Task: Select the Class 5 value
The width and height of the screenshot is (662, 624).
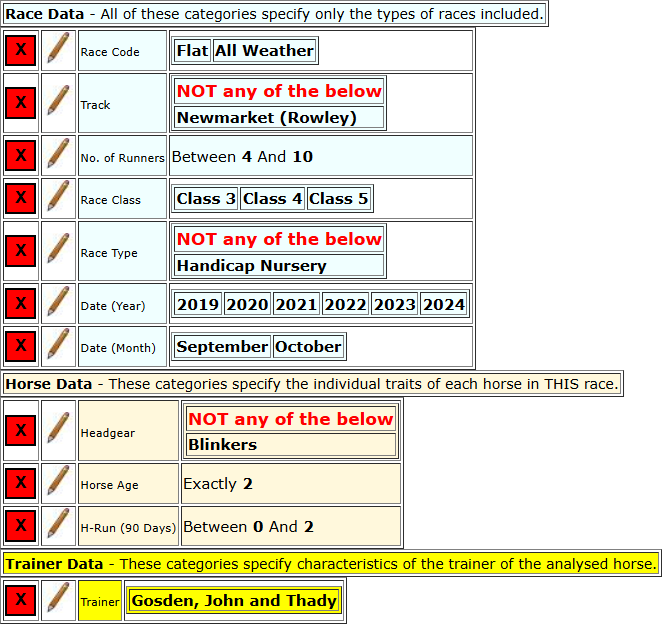Action: (339, 198)
